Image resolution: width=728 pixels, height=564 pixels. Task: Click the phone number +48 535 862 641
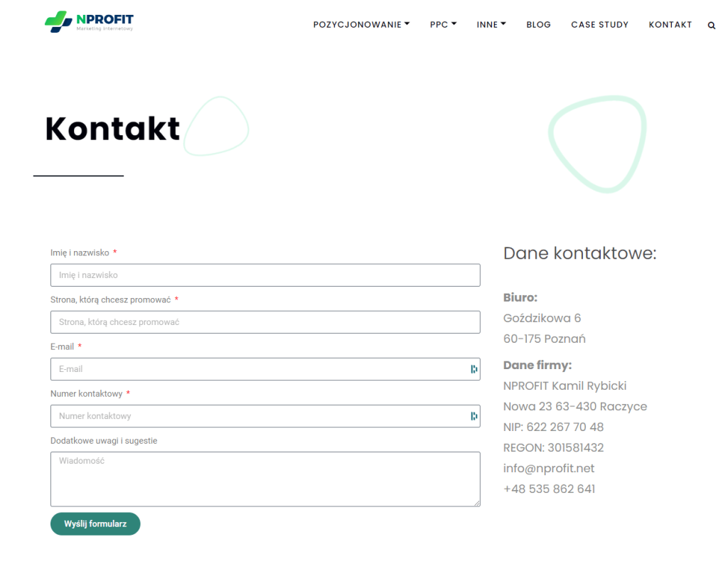[x=549, y=489]
